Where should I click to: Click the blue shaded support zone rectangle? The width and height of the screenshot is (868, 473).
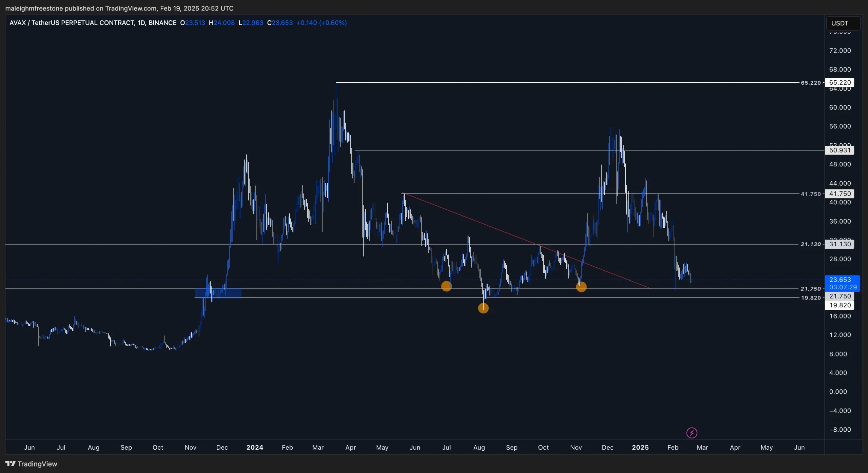click(x=218, y=293)
